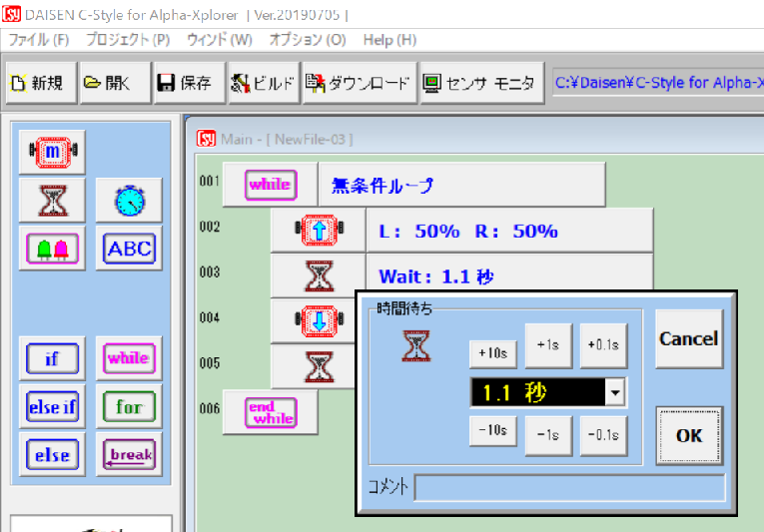Select the for loop block in palette

tap(129, 407)
